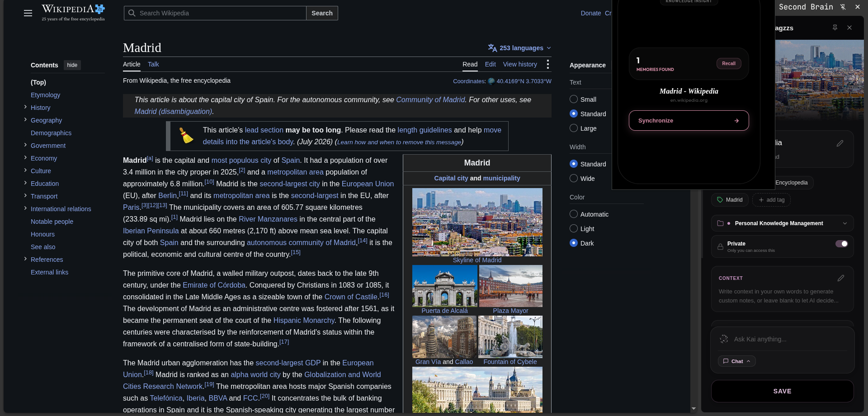Open the Community of Madrid link
Viewport: 868px width, 416px height.
pyautogui.click(x=430, y=100)
